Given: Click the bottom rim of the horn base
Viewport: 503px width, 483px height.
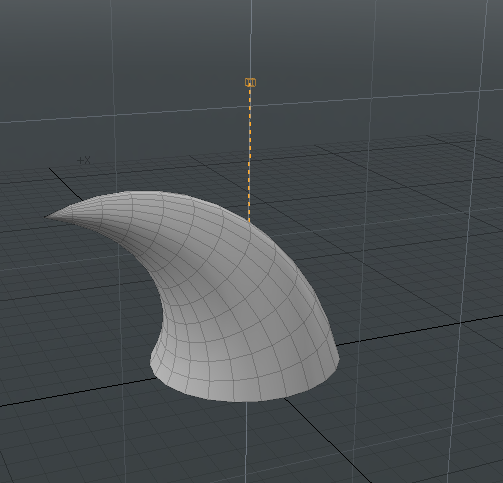Looking at the screenshot, I should click(243, 399).
